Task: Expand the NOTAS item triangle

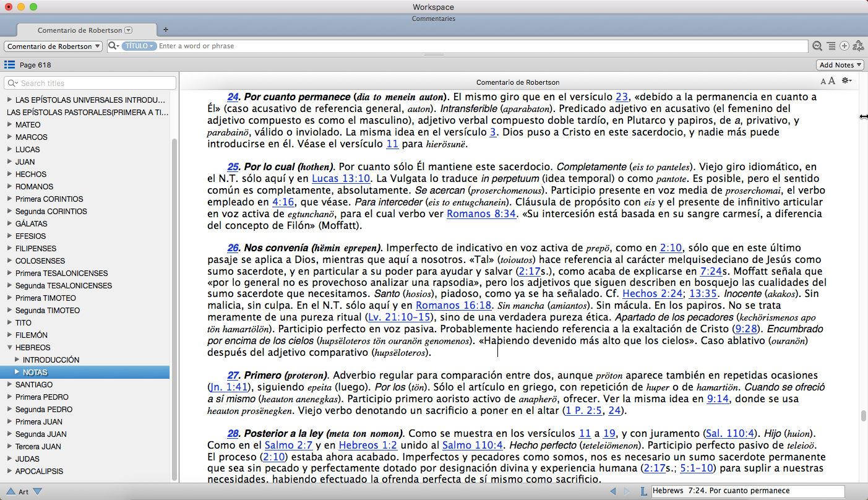Action: click(x=17, y=372)
